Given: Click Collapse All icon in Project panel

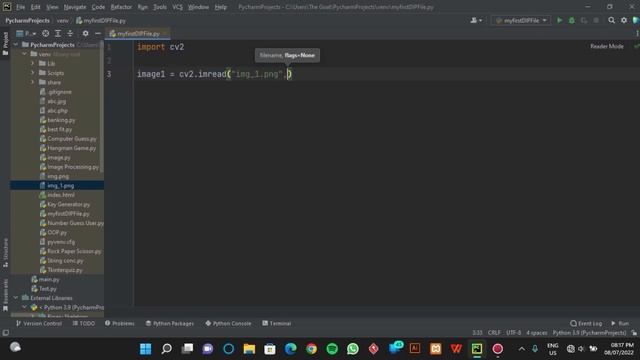Looking at the screenshot, I should point(70,33).
